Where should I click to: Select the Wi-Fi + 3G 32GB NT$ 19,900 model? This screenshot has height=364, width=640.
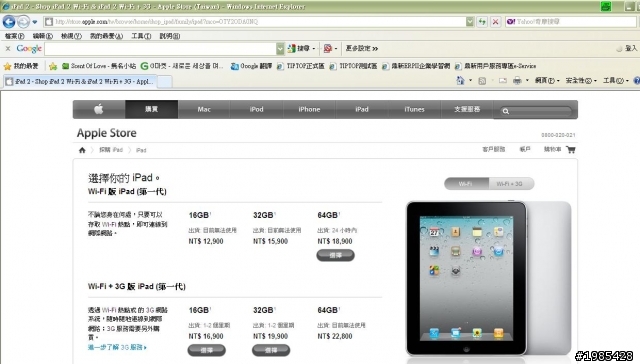[271, 350]
